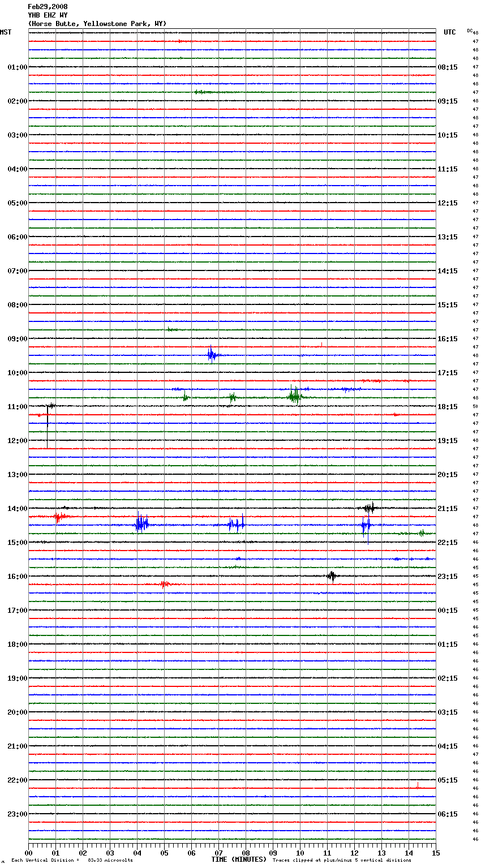Click 'Traces clipped at plus/minus 5 vertical divisions' note

pos(342,860)
